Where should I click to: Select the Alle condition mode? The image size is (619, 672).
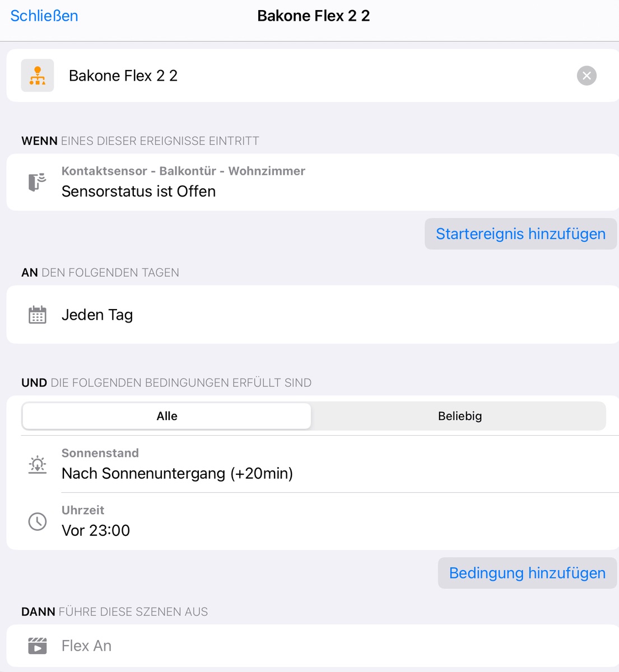click(167, 416)
